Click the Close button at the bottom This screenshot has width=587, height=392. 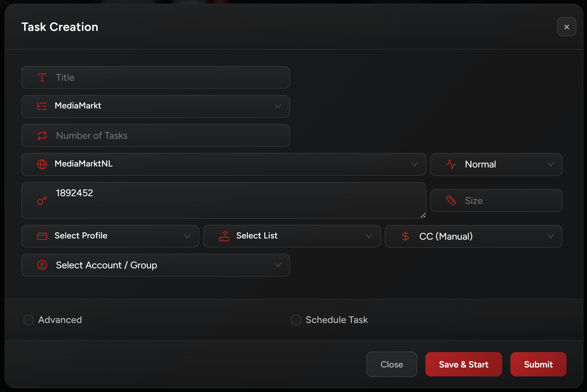pyautogui.click(x=392, y=364)
